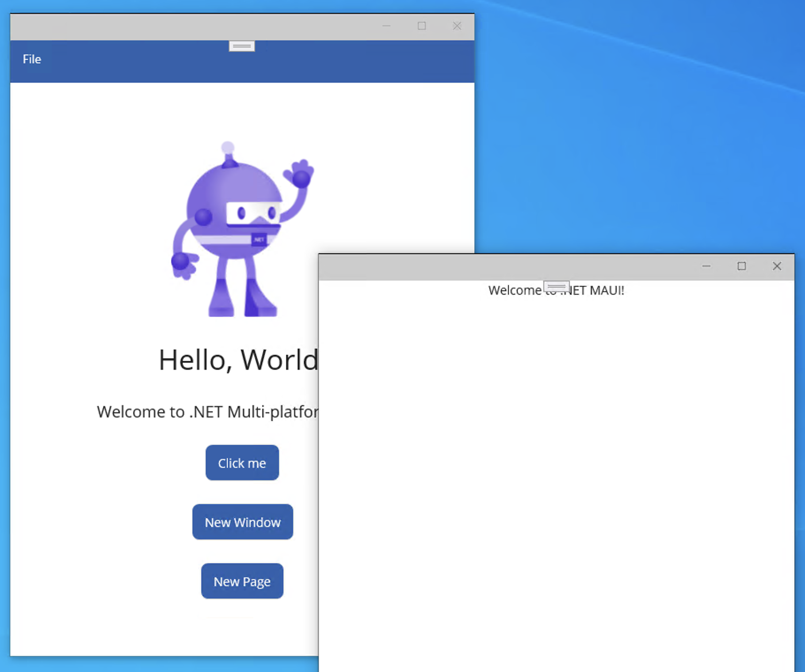Maximize the main Hello World window
Screen dimensions: 805x672
[x=422, y=26]
